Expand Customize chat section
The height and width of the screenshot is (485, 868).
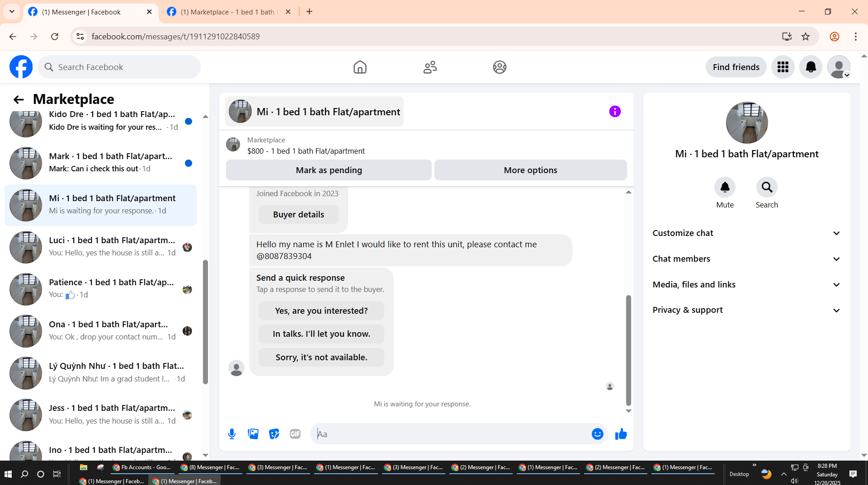coord(746,233)
